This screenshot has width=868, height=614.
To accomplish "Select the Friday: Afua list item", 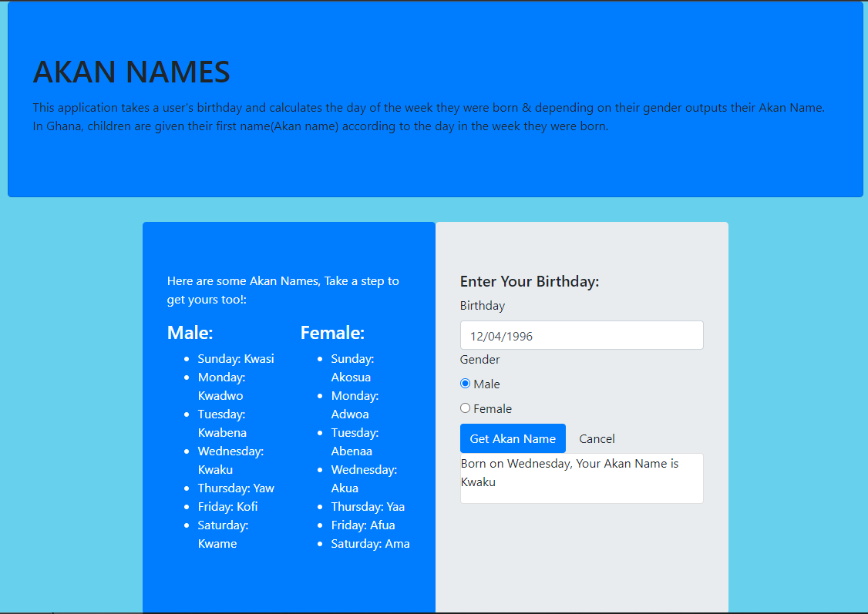I will 363,525.
